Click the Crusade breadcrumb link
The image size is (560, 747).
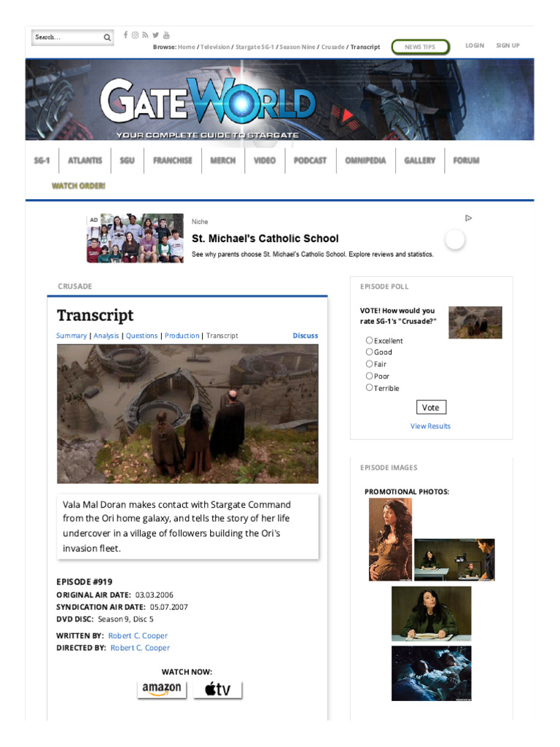[x=332, y=47]
